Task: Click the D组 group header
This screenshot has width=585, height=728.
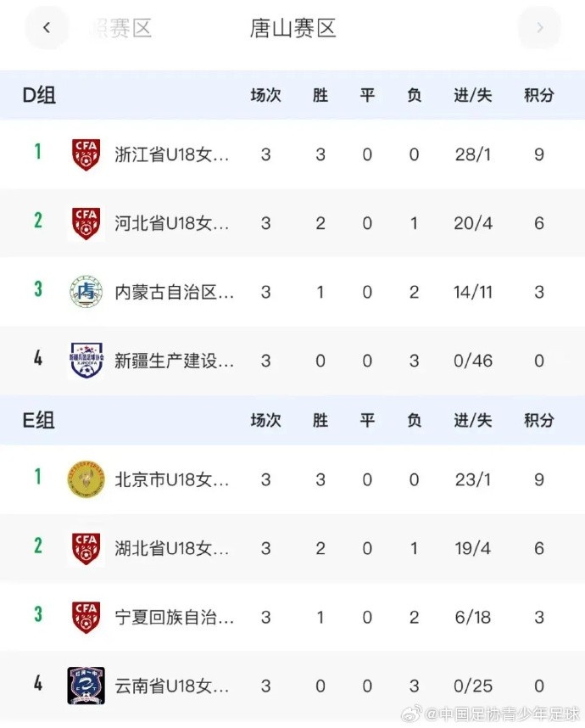Action: [x=39, y=95]
